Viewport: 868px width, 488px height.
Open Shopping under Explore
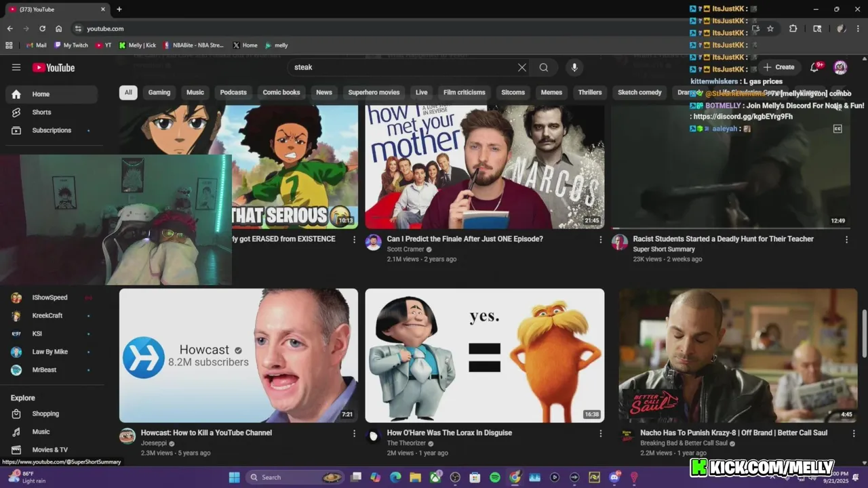52,413
